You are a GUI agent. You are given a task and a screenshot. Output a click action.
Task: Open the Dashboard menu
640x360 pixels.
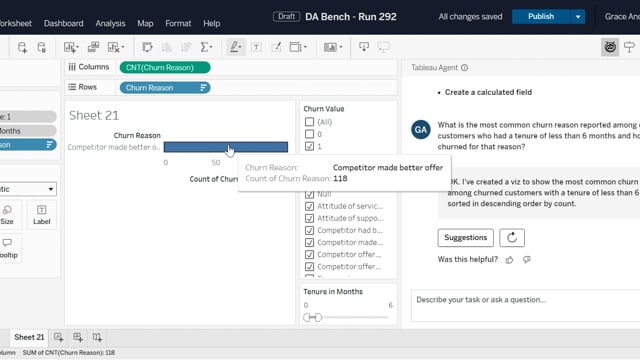(x=64, y=24)
